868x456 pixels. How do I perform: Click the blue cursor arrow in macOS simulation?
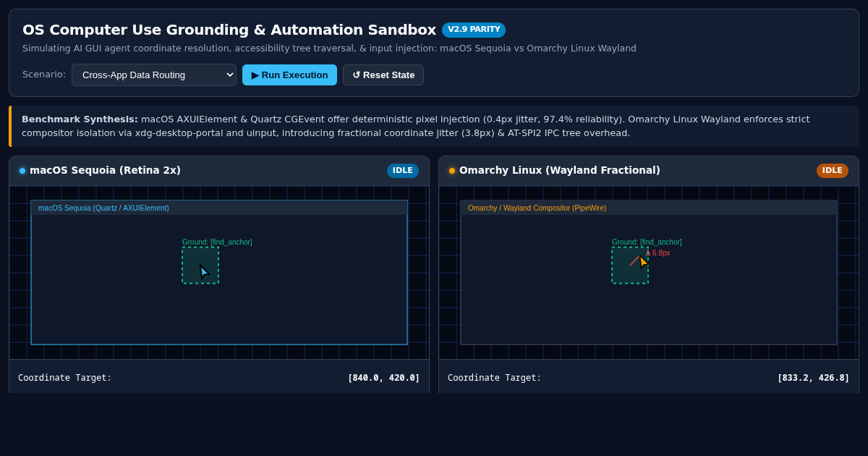pos(204,271)
